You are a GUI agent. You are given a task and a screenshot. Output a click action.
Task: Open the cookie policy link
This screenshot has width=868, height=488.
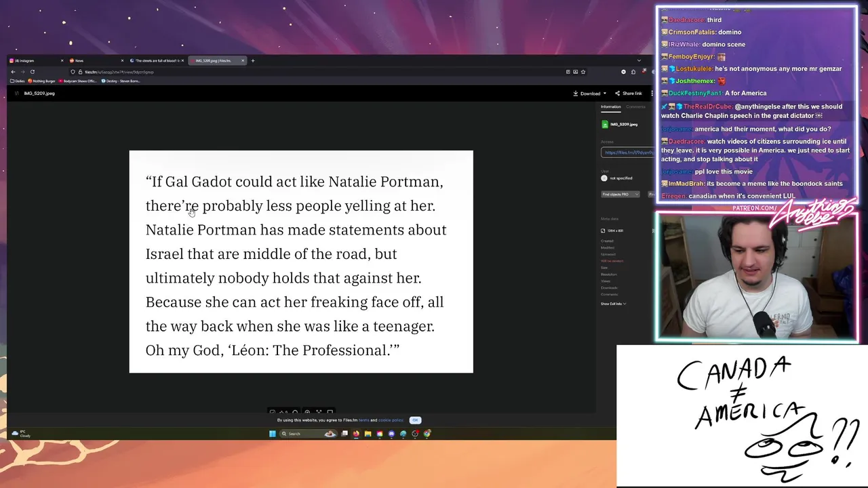[x=391, y=420]
